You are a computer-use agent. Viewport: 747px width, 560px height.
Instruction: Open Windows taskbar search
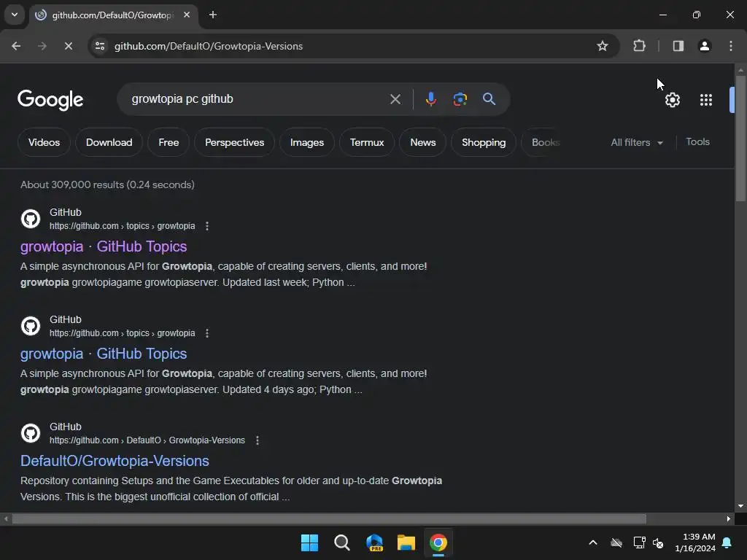pos(342,542)
